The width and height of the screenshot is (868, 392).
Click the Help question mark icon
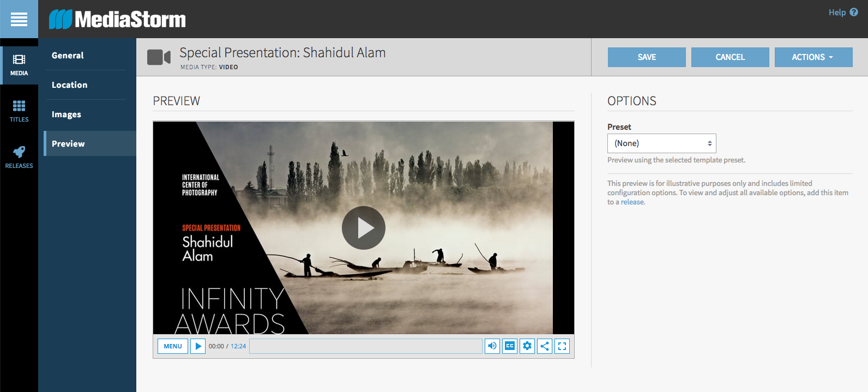click(x=854, y=12)
